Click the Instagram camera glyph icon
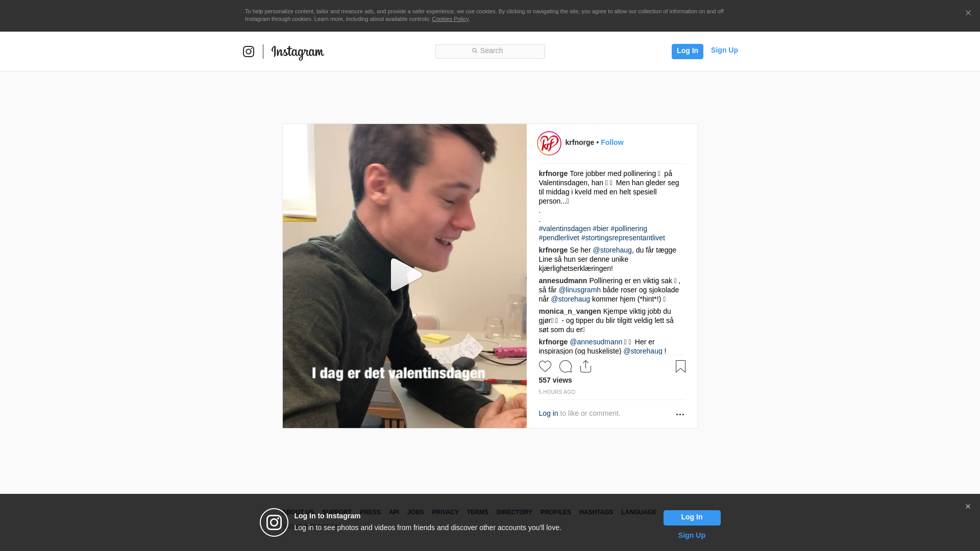Screen dimensions: 980x551 pyautogui.click(x=249, y=52)
